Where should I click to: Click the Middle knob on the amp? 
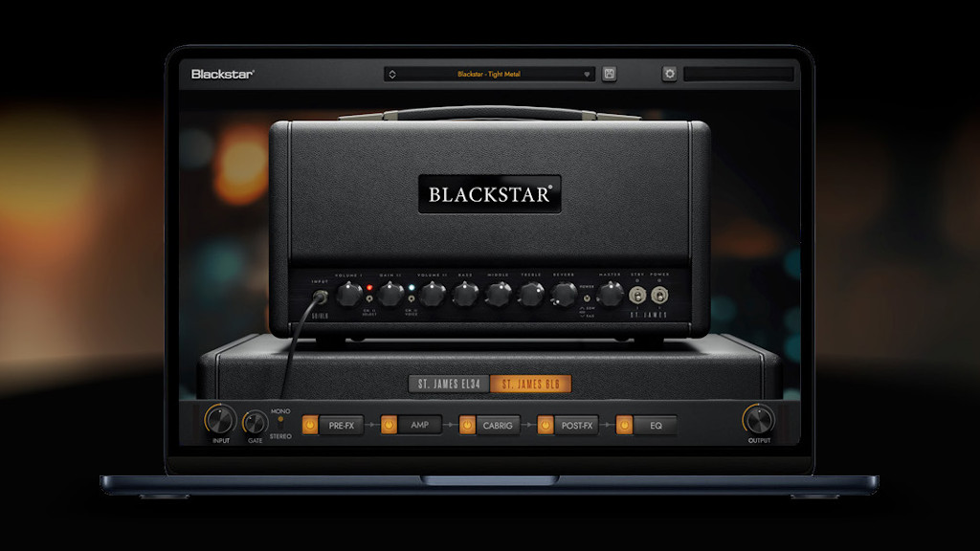tap(499, 294)
